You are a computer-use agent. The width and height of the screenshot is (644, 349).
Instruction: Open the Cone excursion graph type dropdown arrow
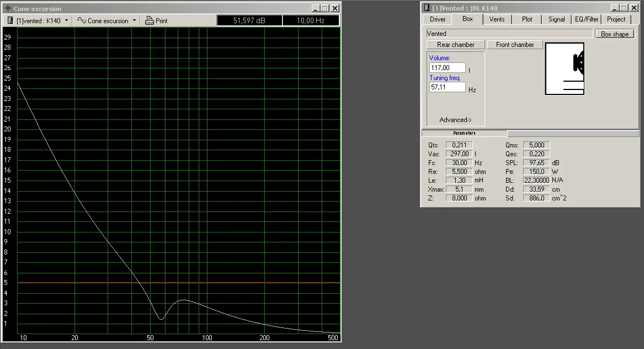(134, 21)
